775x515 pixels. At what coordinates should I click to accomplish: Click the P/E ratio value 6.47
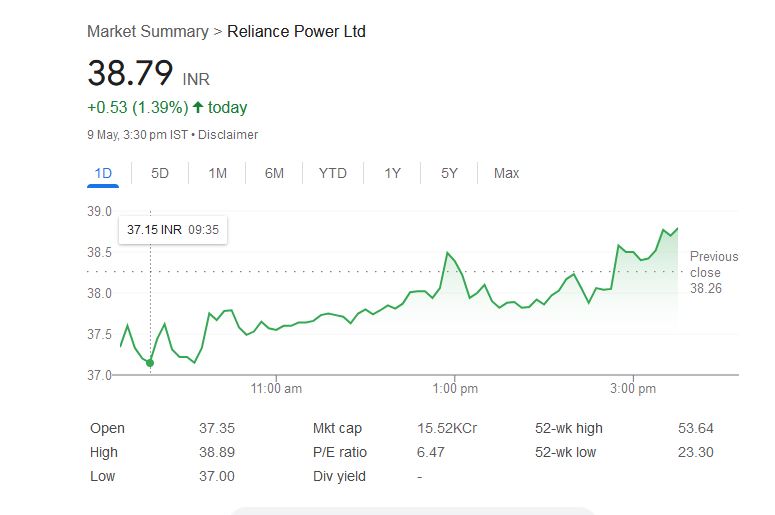pyautogui.click(x=430, y=452)
